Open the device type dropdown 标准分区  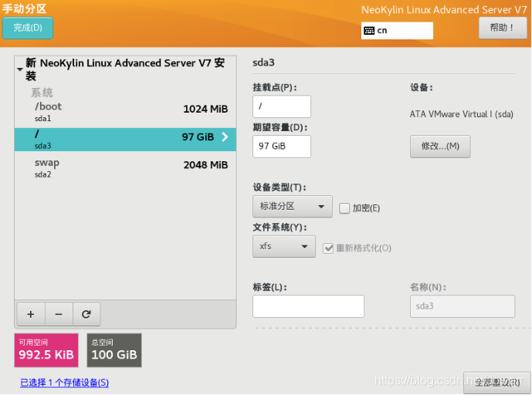pos(292,206)
